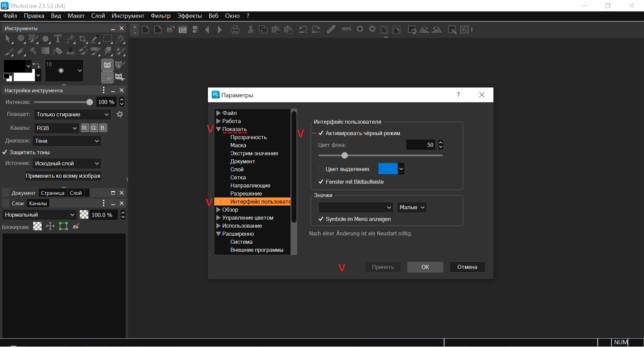Pick the Magic Wand tool
Viewport: 644px width, 347px height.
point(120,39)
